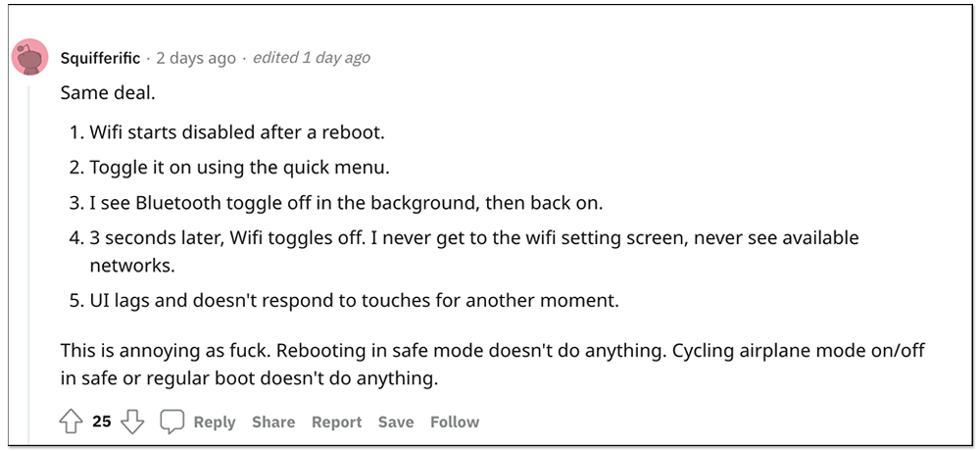The height and width of the screenshot is (451, 980).
Task: Click the speech bubble icon beside Reply
Action: [x=171, y=423]
